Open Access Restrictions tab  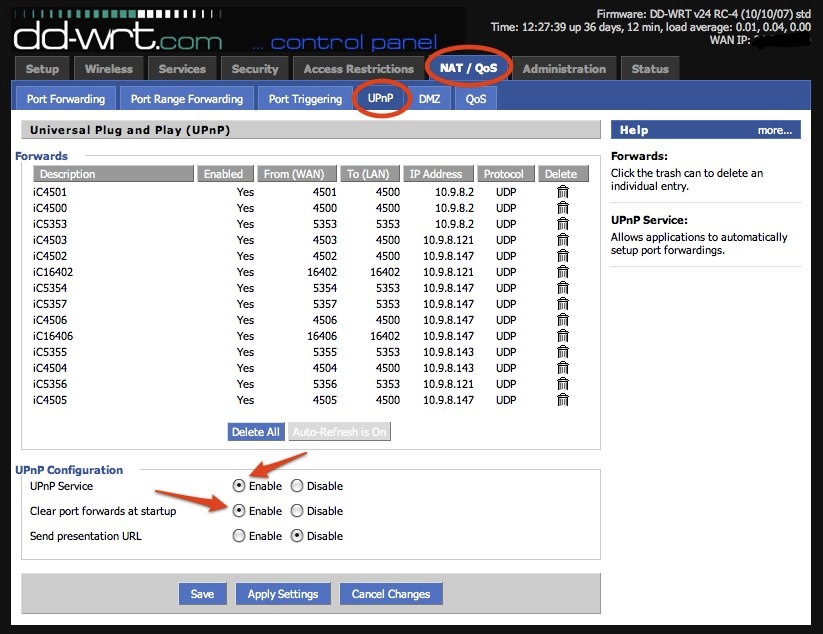pos(358,69)
